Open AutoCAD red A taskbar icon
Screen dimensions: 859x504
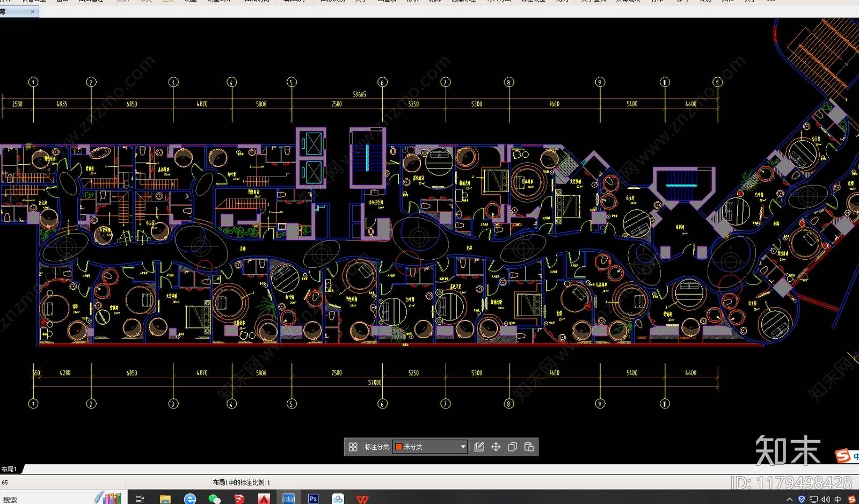point(264,499)
